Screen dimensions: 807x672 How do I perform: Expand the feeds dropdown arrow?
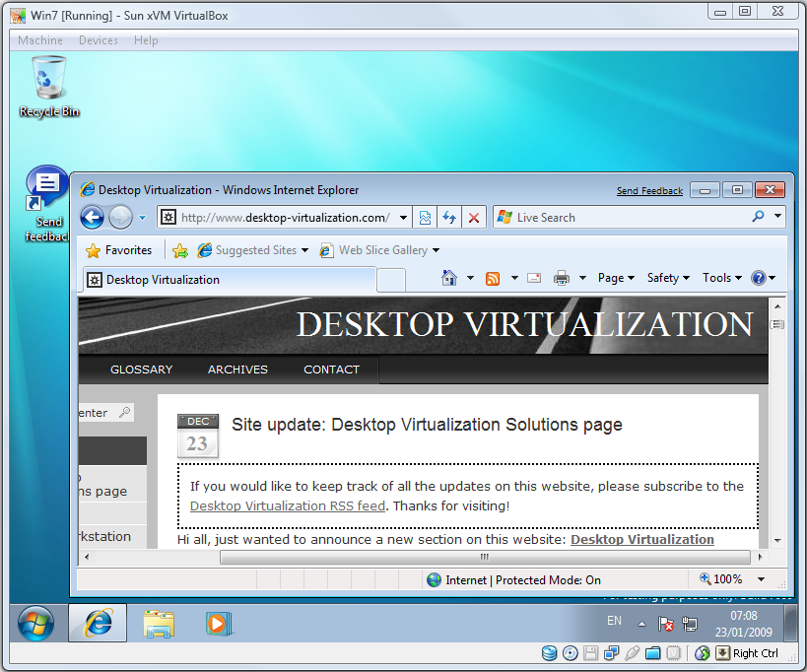514,278
